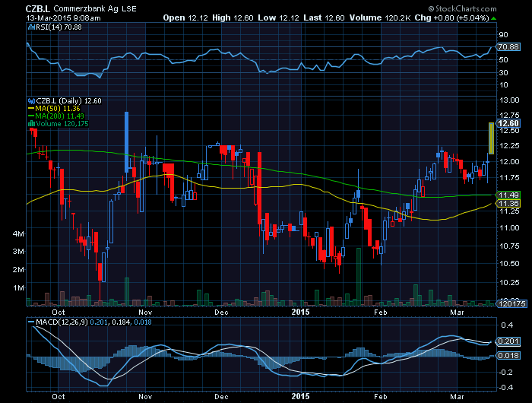Click the 120175 volume tag on right axis
This screenshot has width=532, height=403.
tap(512, 303)
